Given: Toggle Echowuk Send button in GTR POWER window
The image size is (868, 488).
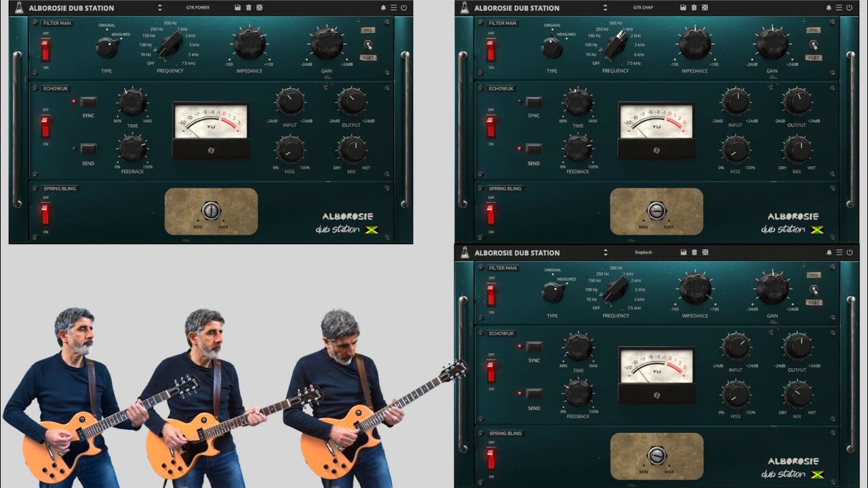Looking at the screenshot, I should [x=89, y=149].
